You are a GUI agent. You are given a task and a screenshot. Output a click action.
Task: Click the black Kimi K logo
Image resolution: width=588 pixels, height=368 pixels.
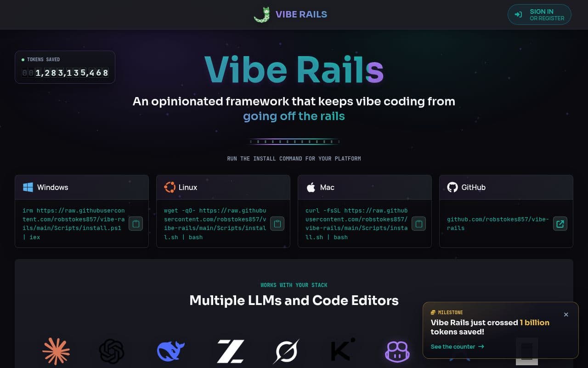343,350
